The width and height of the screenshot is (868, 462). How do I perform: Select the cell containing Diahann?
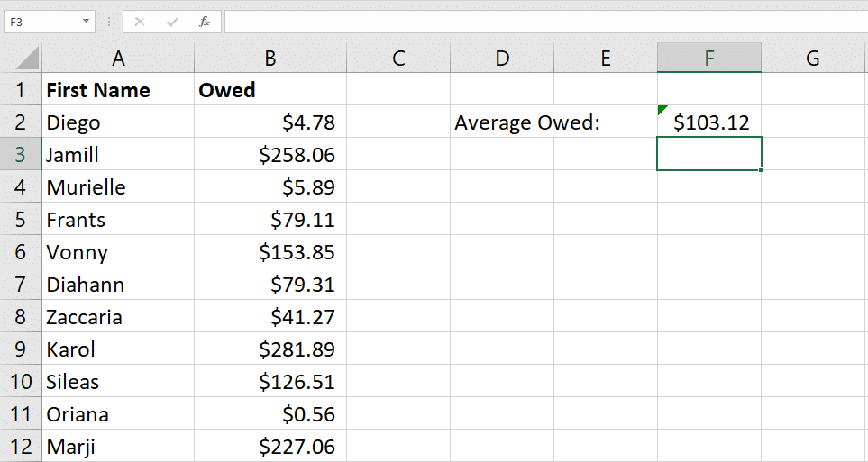point(118,284)
